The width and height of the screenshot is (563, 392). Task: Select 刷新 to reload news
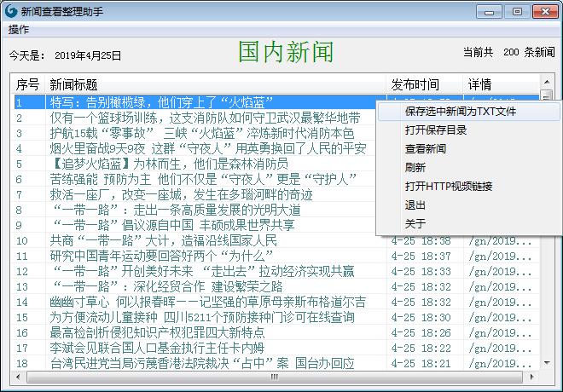point(415,168)
